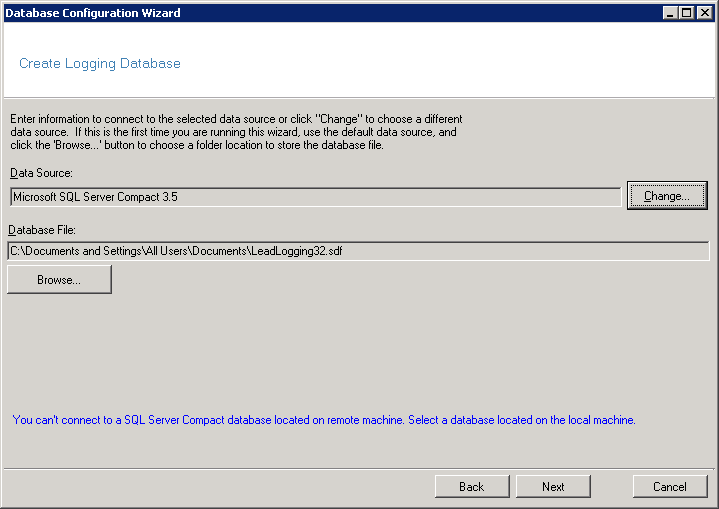719x509 pixels.
Task: Click the blue remote machine warning message
Action: 324,420
